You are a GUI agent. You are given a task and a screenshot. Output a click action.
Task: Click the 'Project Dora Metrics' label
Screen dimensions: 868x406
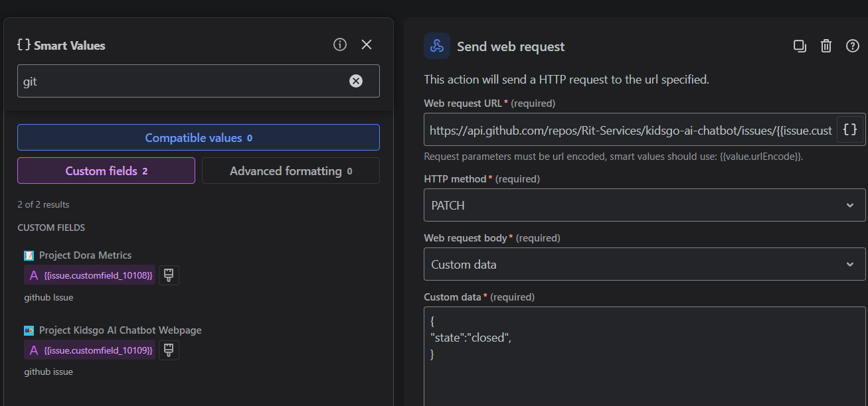tap(85, 255)
